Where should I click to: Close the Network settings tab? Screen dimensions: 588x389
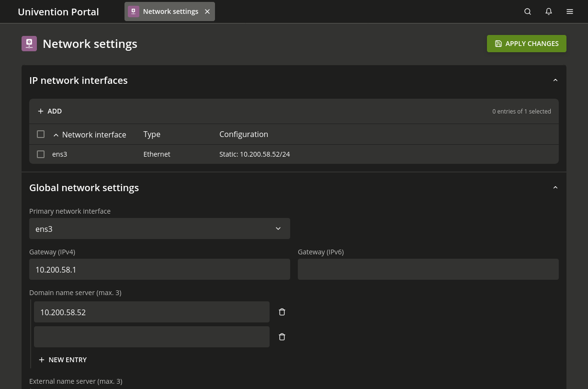[x=207, y=11]
